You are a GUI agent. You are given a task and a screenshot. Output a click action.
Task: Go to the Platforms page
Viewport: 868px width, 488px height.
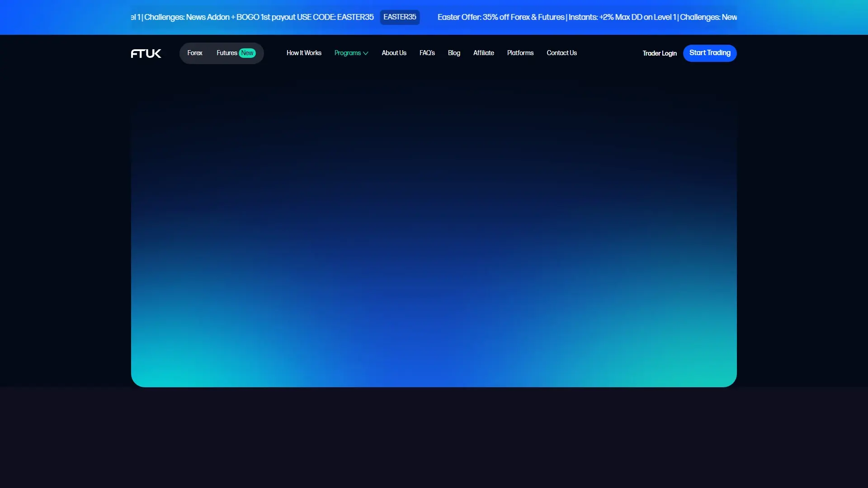(x=520, y=53)
